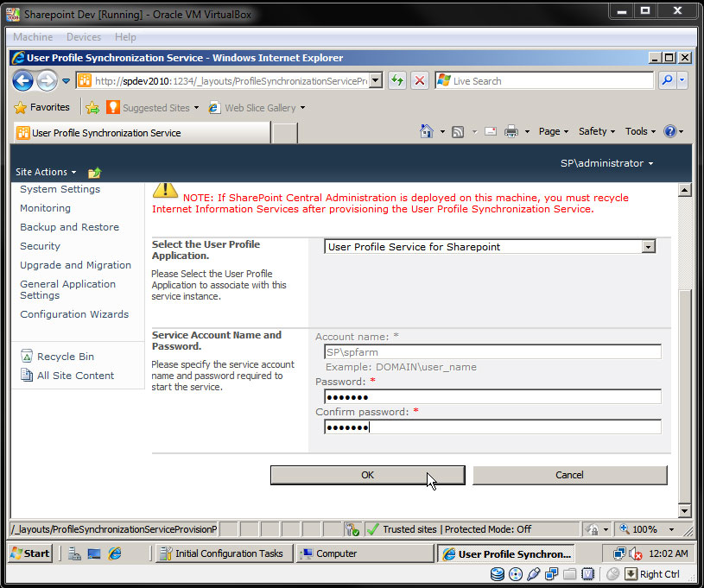Click the RSS feeds icon

(458, 132)
